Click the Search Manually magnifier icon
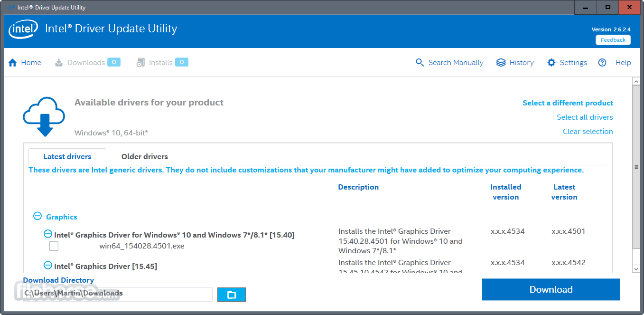The height and width of the screenshot is (315, 644). coord(420,63)
